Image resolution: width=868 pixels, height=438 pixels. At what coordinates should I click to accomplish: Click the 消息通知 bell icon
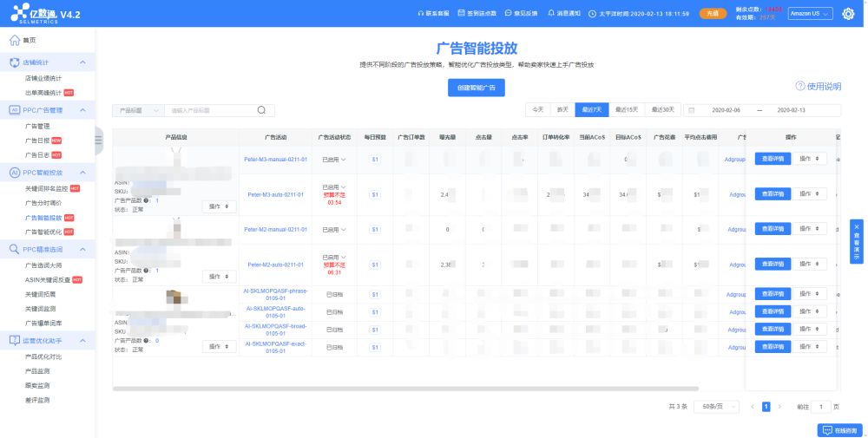(551, 13)
